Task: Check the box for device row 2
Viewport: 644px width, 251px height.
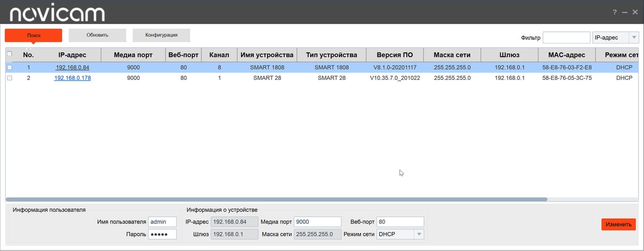Action: click(x=10, y=78)
